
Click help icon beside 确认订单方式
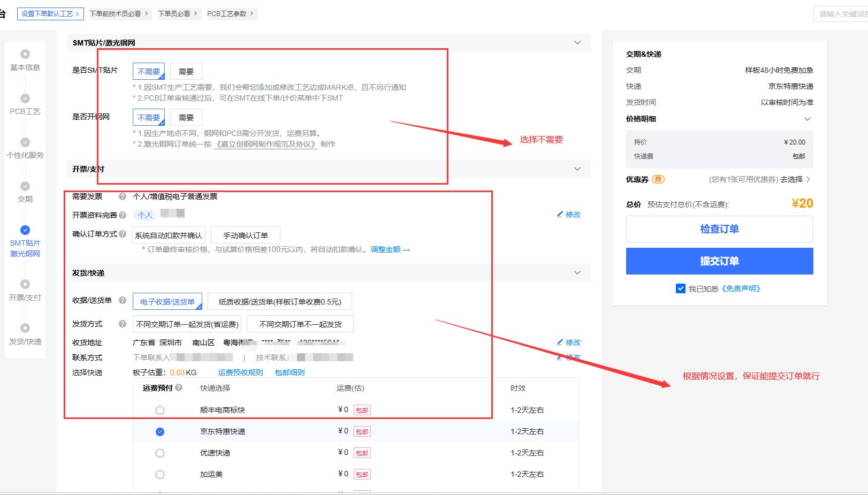point(123,234)
